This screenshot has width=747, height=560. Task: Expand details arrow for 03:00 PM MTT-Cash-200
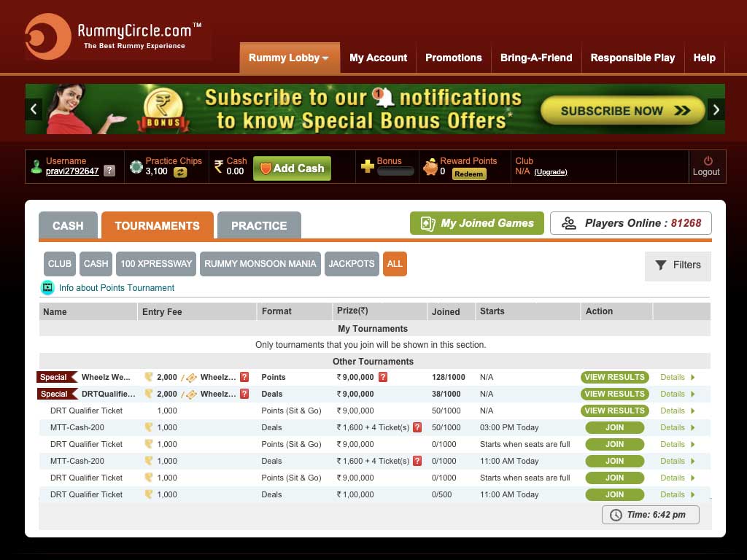[x=693, y=427]
